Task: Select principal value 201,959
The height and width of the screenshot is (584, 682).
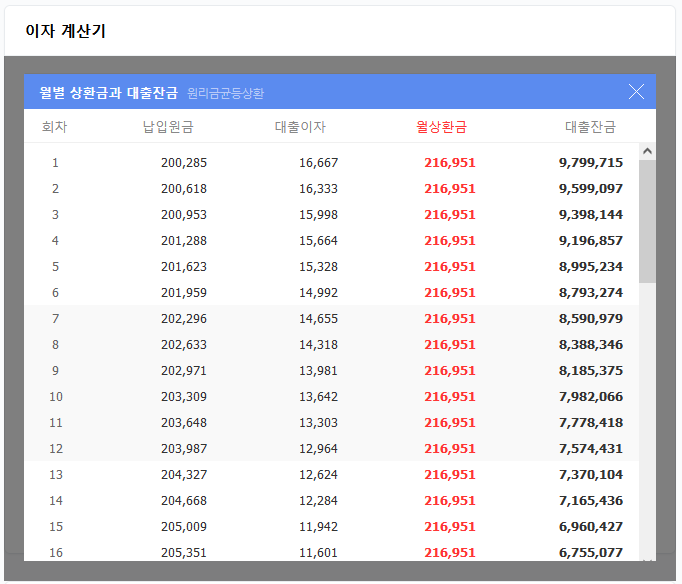Action: pyautogui.click(x=184, y=293)
